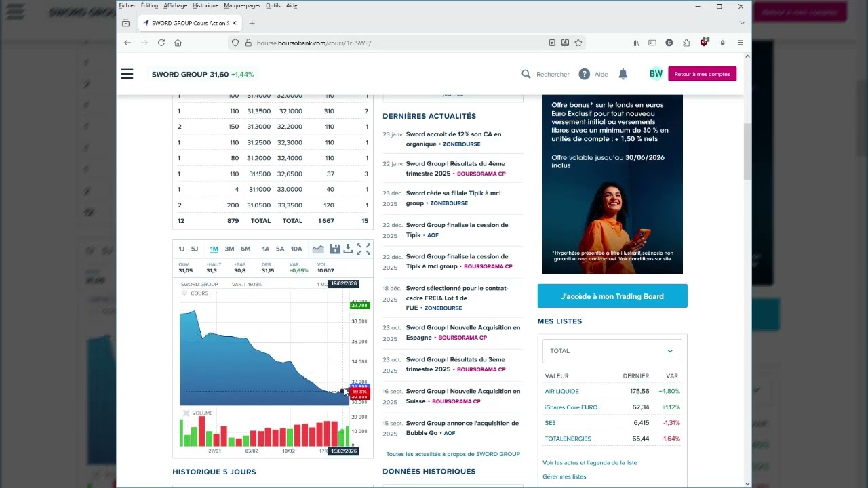Toggle reader view icon in address bar
Screen dimensions: 868x488
click(x=552, y=43)
